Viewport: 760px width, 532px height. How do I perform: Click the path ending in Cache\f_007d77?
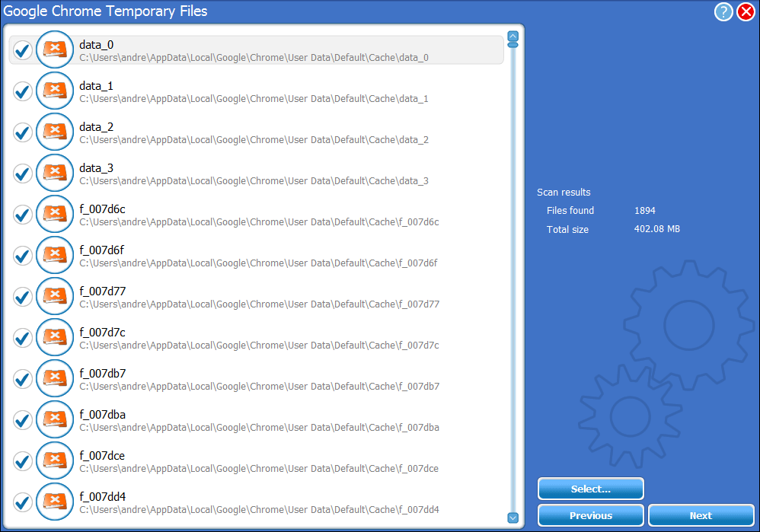260,304
